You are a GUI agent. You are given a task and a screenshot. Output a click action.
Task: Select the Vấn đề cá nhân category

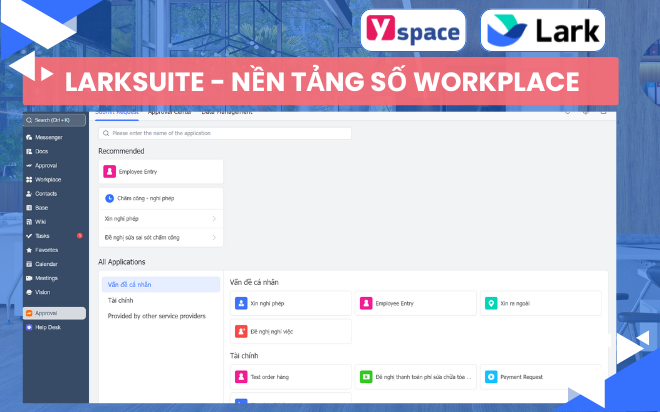pos(161,284)
